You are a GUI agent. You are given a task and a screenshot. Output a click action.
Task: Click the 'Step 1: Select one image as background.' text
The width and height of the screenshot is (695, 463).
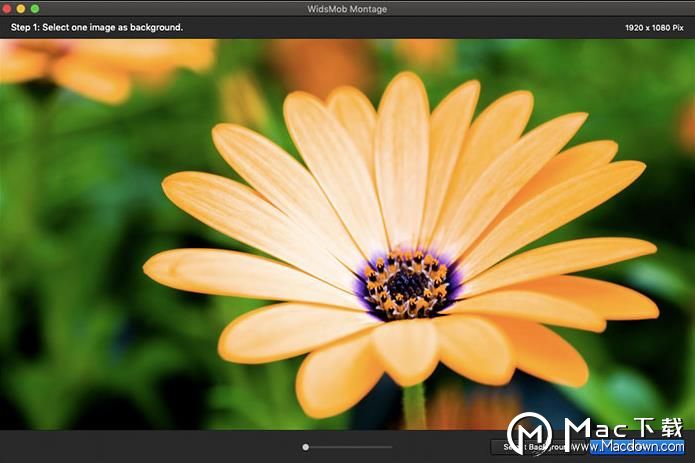[x=97, y=27]
